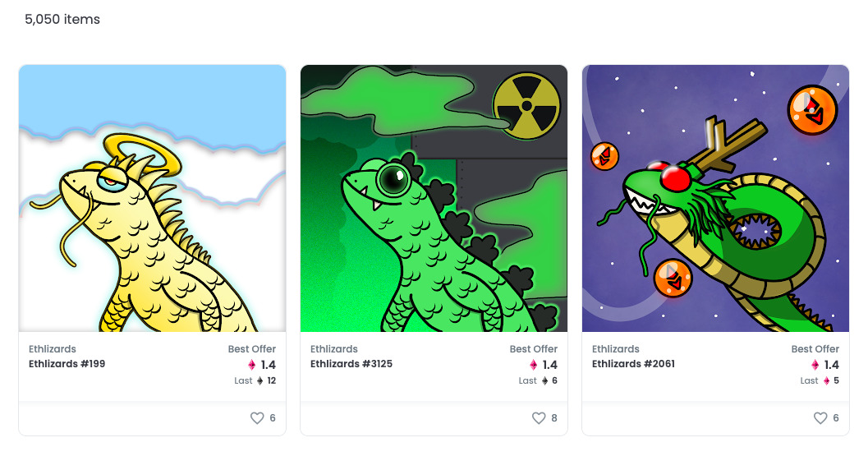Open the green dragon with orange orbs image
The image size is (868, 456).
(x=715, y=198)
